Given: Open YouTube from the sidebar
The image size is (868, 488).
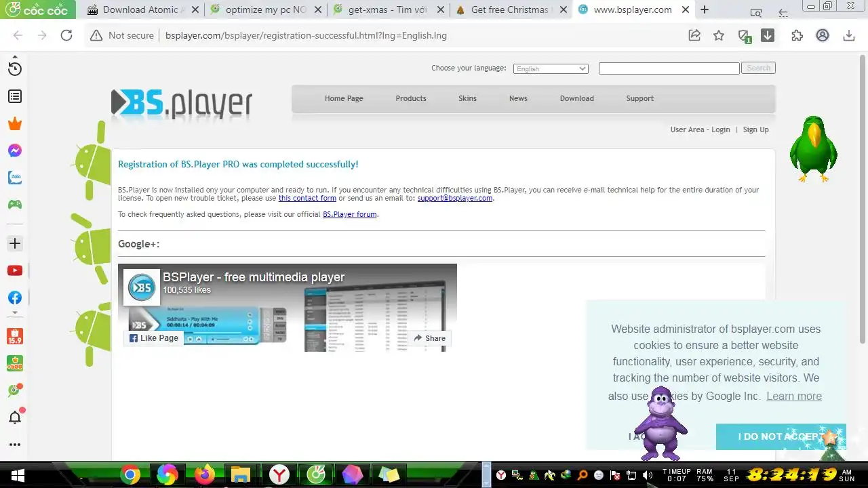Looking at the screenshot, I should coord(15,270).
